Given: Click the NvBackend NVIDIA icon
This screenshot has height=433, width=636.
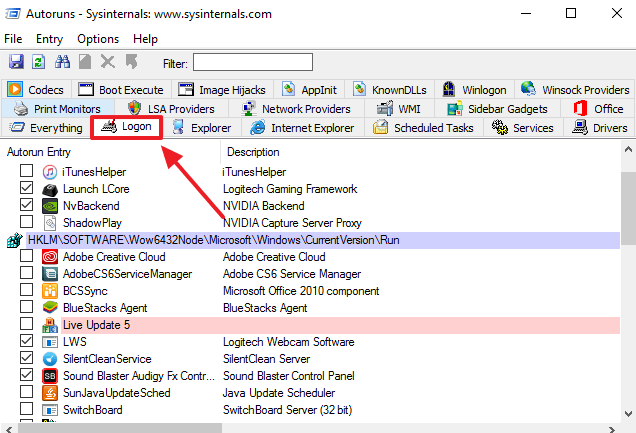Looking at the screenshot, I should 50,205.
